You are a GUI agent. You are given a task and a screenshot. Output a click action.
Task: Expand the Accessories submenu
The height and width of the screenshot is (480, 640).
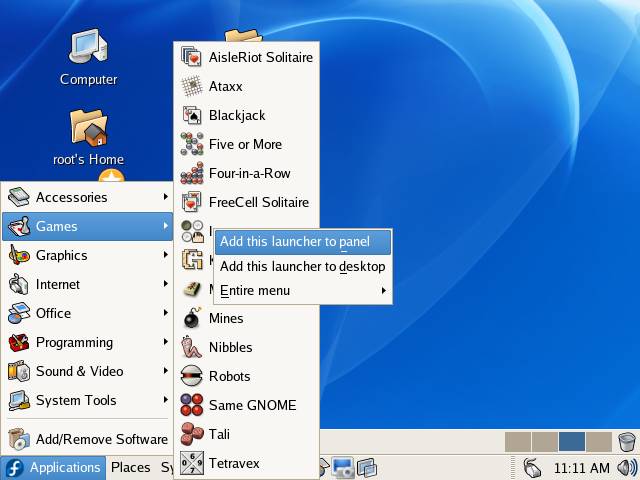(86, 197)
